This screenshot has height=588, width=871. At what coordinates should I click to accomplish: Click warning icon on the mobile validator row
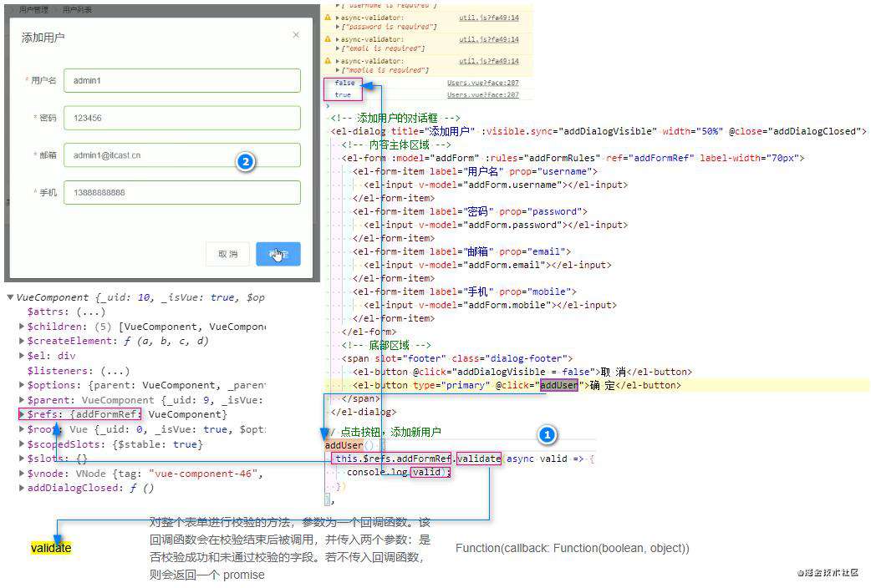(328, 61)
